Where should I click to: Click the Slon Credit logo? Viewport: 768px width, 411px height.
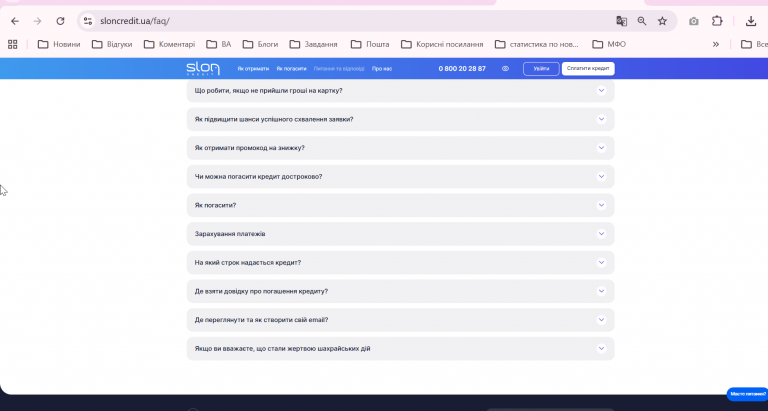pyautogui.click(x=203, y=69)
